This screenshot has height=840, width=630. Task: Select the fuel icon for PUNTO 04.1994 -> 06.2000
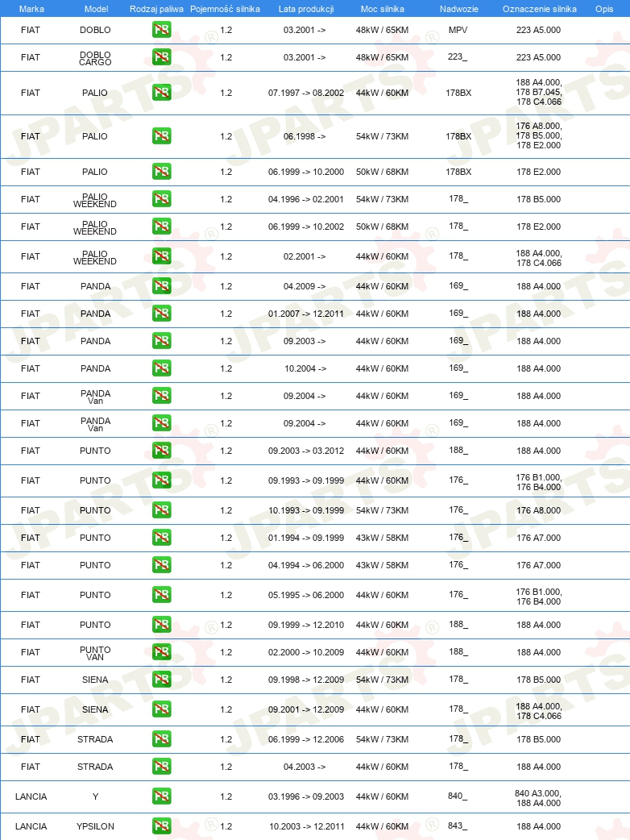click(161, 565)
